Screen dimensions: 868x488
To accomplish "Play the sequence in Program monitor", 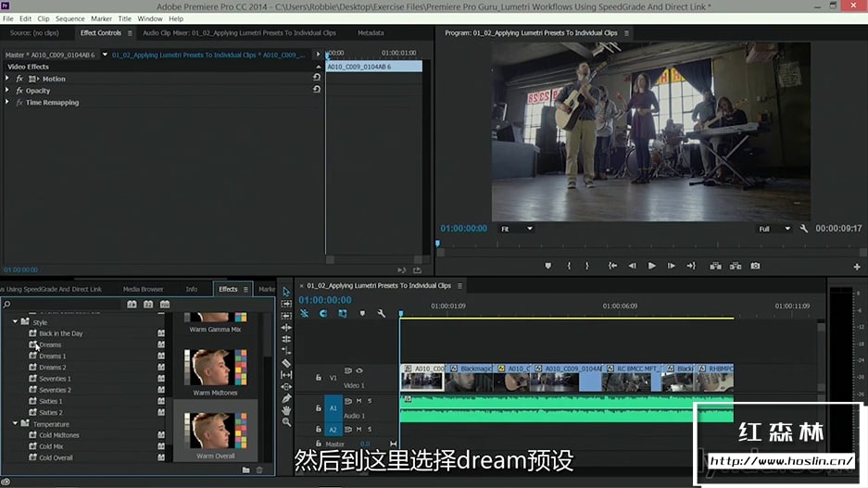I will tap(651, 266).
